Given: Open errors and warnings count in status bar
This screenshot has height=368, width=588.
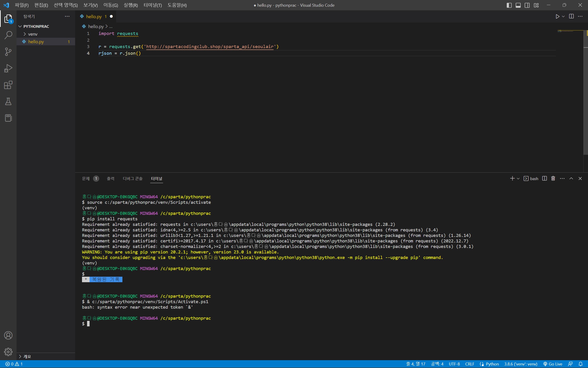Looking at the screenshot, I should point(14,364).
